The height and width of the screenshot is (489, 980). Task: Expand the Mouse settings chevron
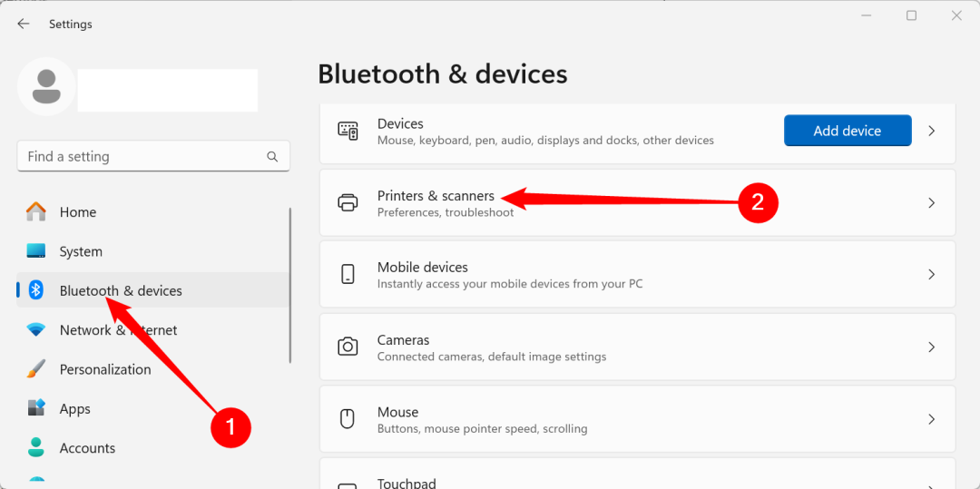pos(931,418)
